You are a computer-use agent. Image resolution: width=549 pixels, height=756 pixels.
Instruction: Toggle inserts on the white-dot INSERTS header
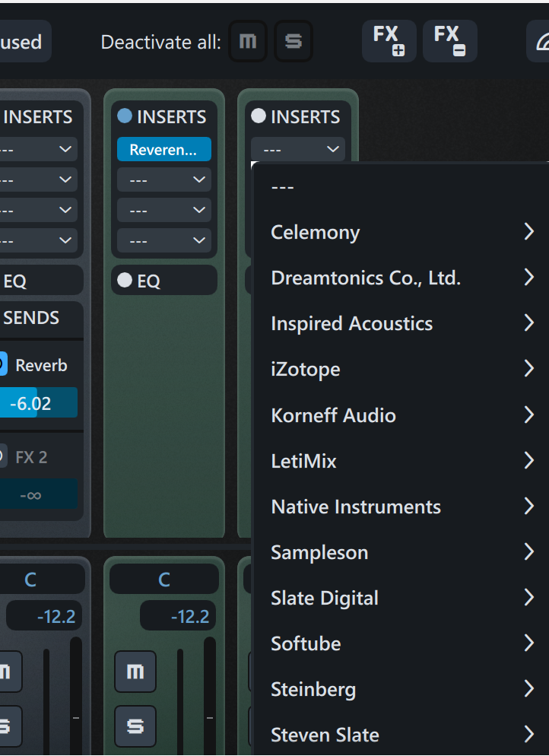259,116
